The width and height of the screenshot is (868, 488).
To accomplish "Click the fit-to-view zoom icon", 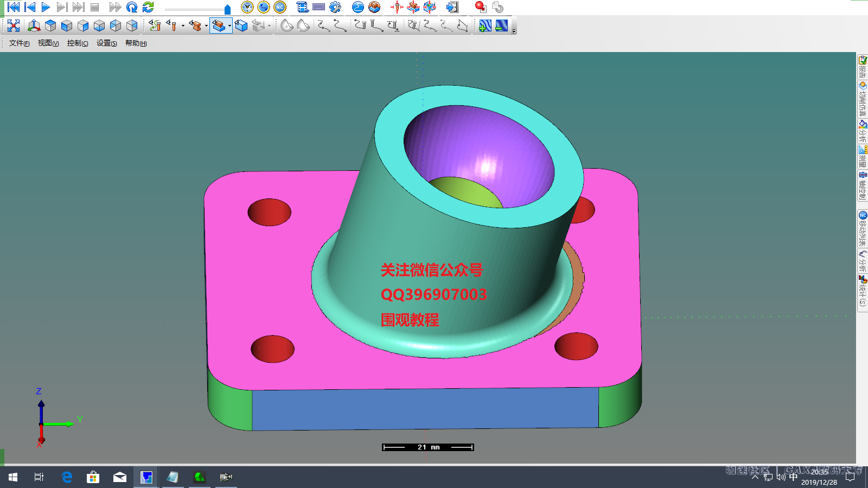I will [14, 25].
